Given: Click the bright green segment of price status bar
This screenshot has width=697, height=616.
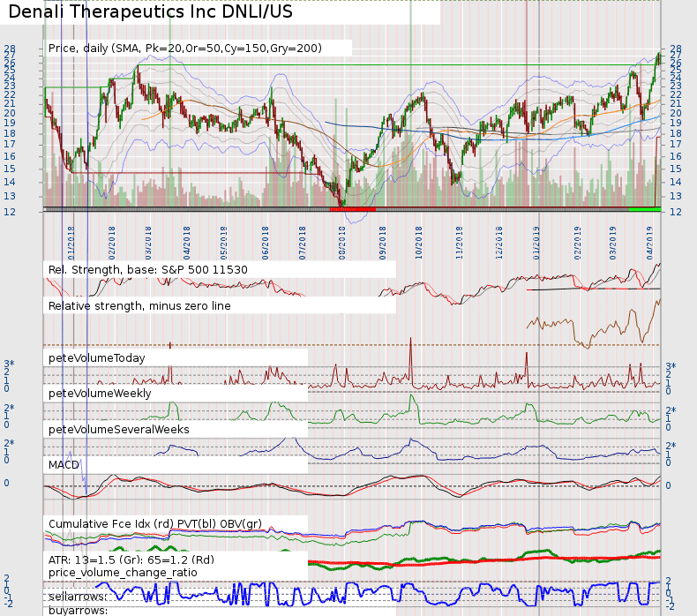Looking at the screenshot, I should (x=645, y=208).
